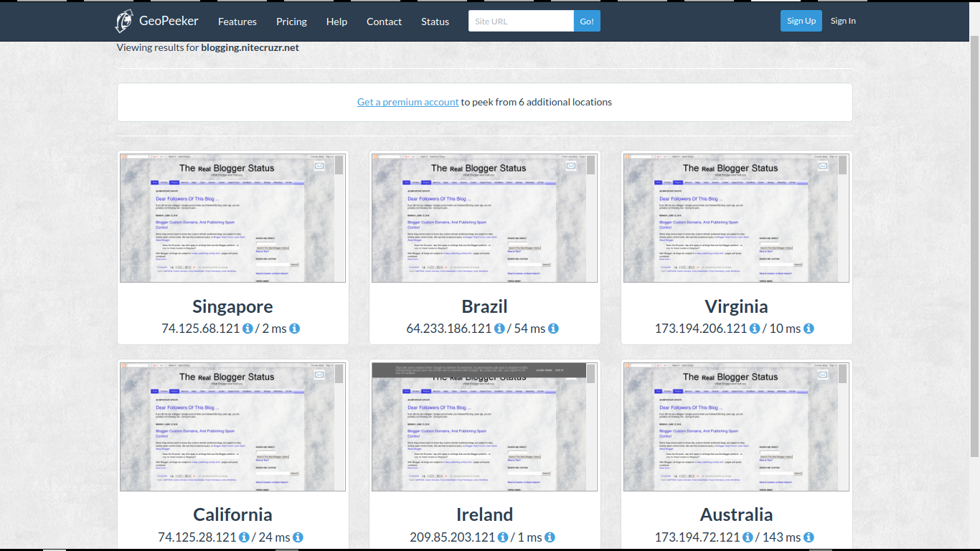Click the Brazil location heading
The width and height of the screenshot is (980, 551).
click(x=484, y=306)
